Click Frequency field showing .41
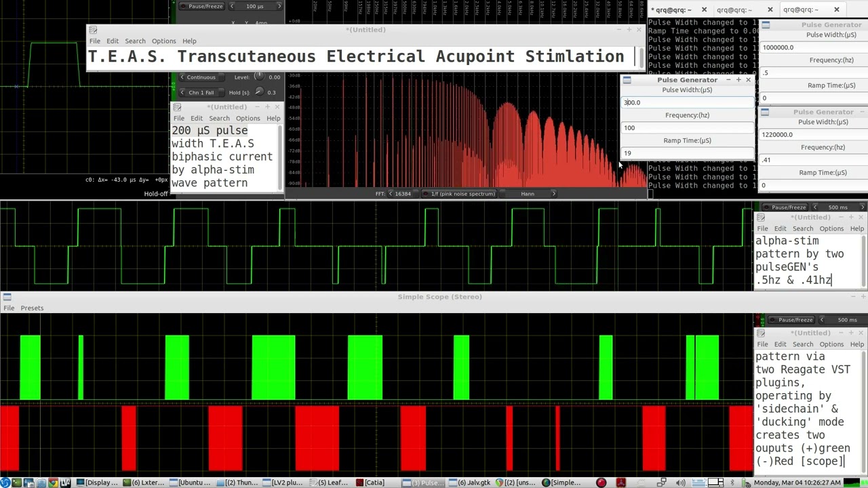This screenshot has height=488, width=868. pos(814,160)
